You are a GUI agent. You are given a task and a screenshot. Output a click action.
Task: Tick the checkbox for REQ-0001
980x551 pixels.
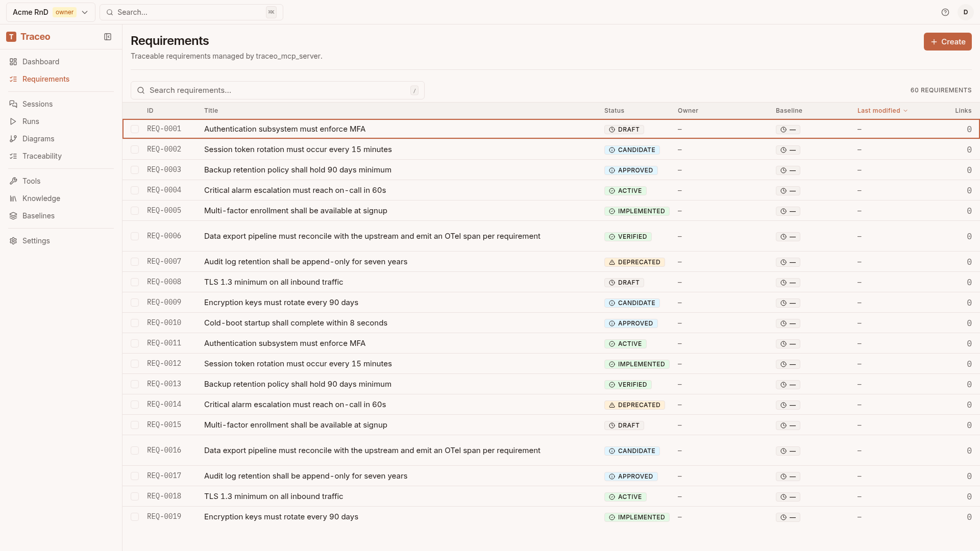pyautogui.click(x=135, y=129)
